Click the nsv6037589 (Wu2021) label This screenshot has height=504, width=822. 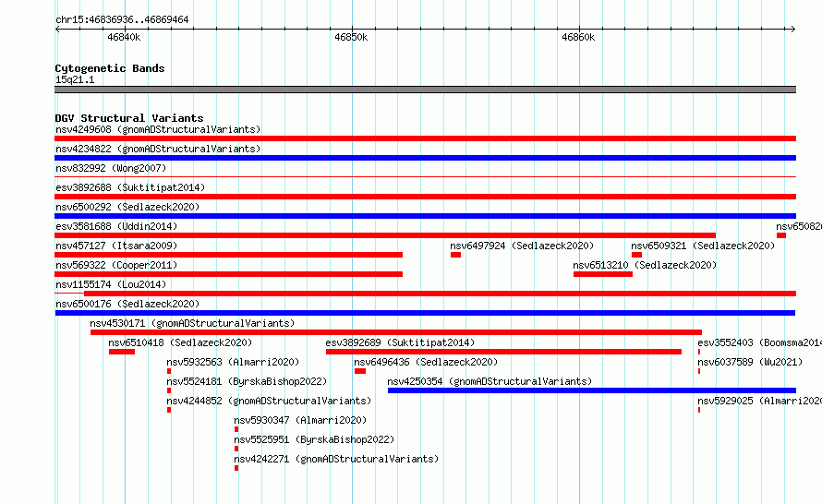pyautogui.click(x=750, y=362)
